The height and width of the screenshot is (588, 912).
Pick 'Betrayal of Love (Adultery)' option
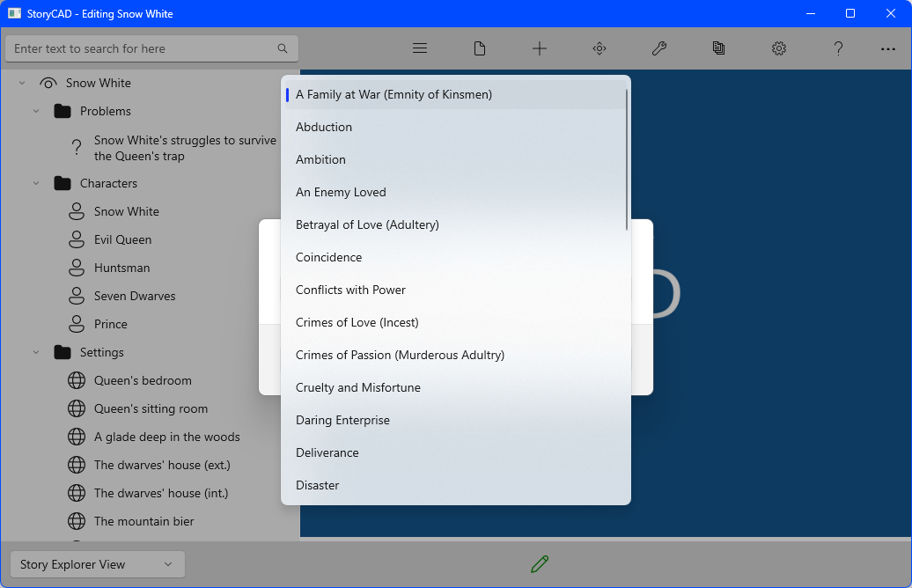367,224
